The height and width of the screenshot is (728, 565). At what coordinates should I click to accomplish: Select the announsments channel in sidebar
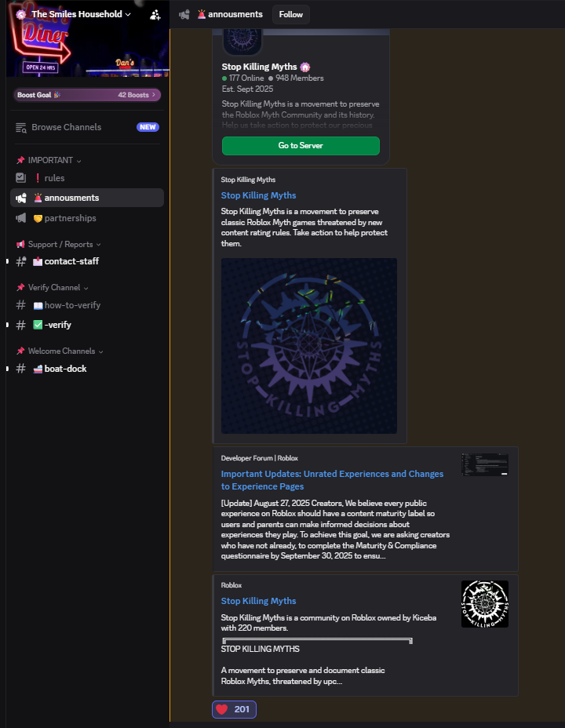tap(87, 198)
